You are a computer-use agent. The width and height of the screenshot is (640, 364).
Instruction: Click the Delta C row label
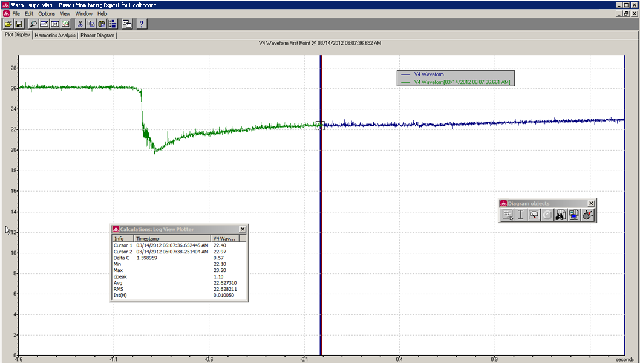tap(121, 258)
